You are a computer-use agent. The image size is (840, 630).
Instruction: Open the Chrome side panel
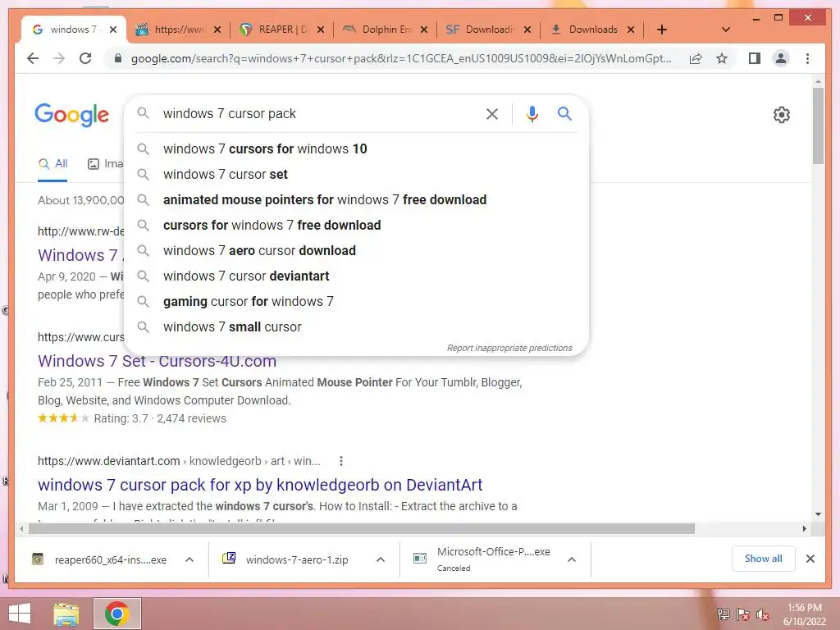[755, 58]
